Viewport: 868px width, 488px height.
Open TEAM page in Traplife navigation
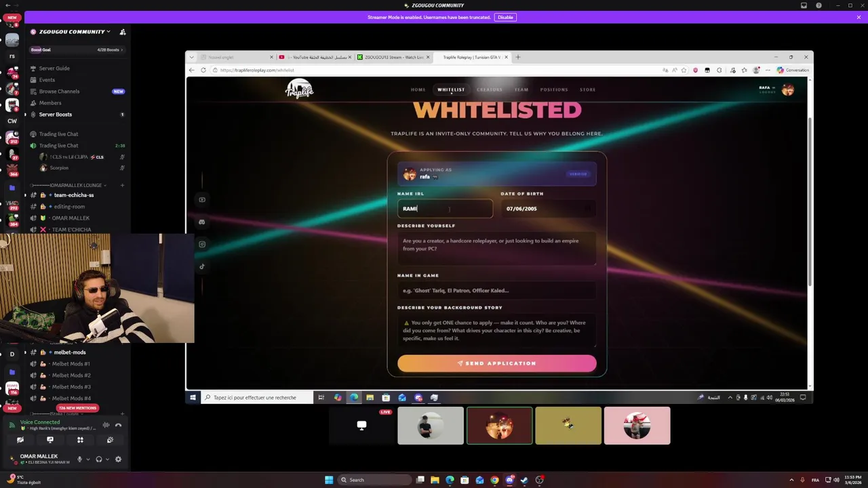521,89
